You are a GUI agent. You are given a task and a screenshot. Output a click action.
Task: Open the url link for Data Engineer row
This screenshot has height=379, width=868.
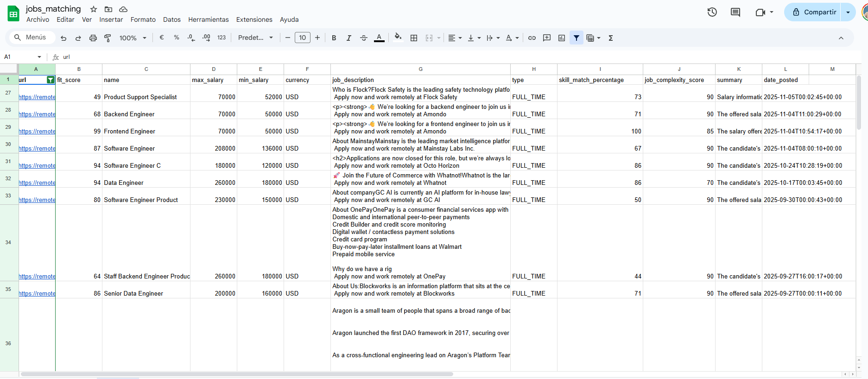(x=37, y=183)
